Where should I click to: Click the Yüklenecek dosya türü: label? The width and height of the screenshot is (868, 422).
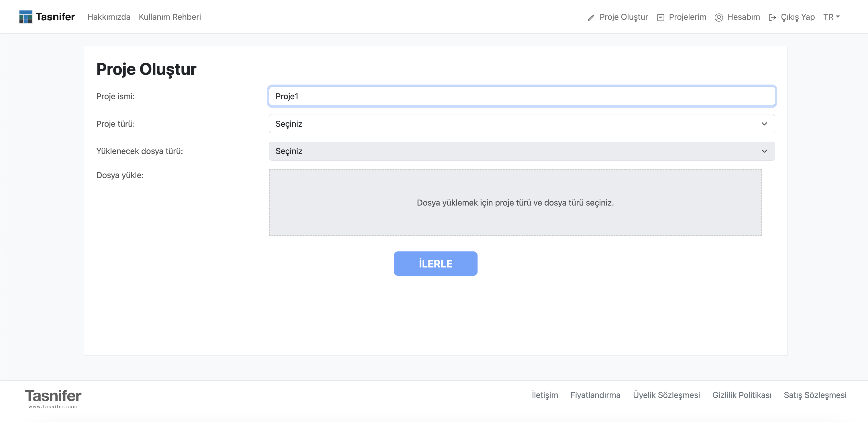[140, 151]
